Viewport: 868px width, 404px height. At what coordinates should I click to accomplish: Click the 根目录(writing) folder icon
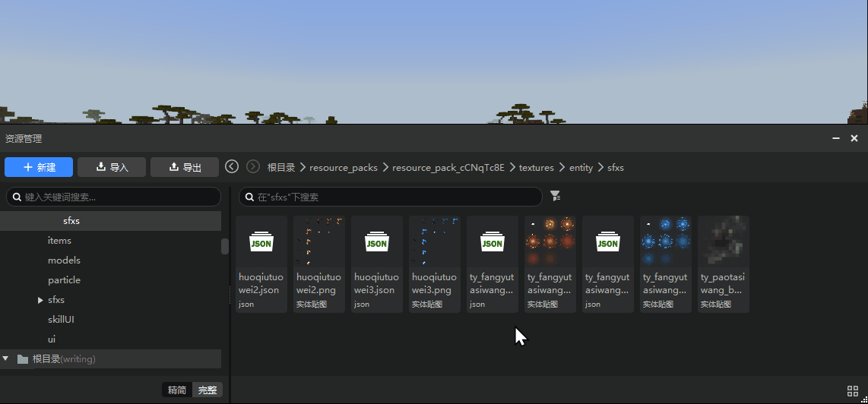23,359
